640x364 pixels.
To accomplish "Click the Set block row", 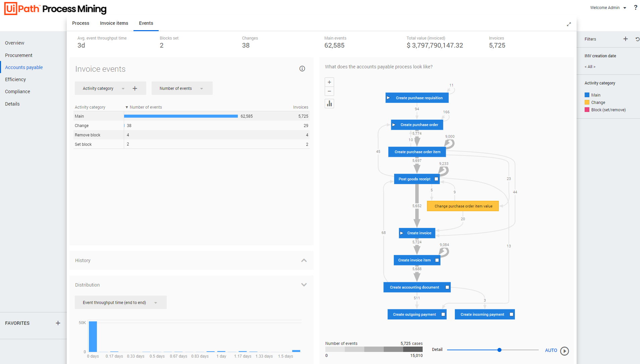I will point(191,144).
